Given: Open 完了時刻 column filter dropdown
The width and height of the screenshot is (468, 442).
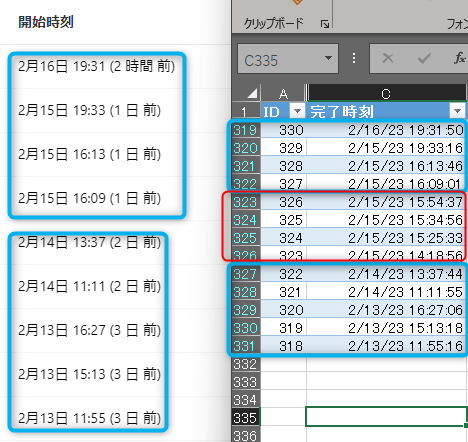Looking at the screenshot, I should point(457,111).
